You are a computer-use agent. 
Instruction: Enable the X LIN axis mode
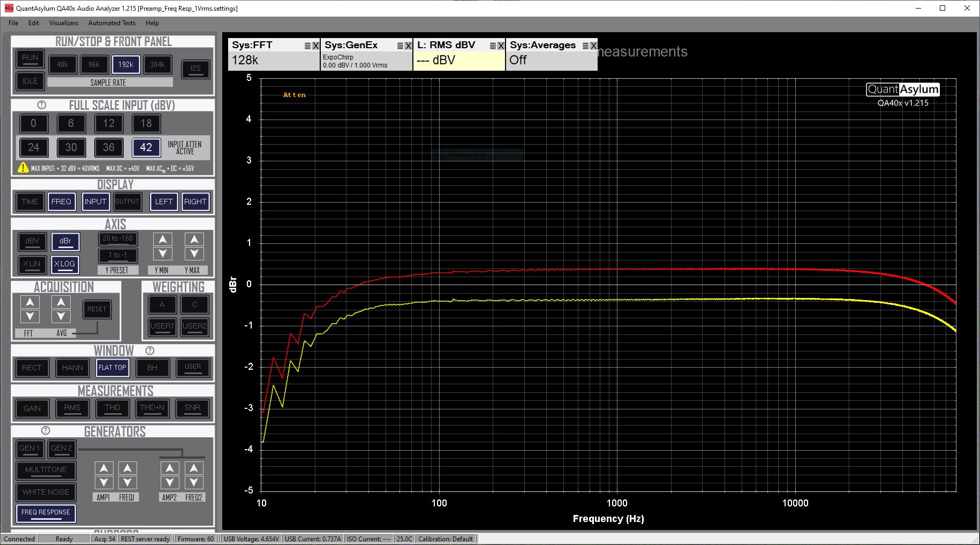click(x=32, y=264)
